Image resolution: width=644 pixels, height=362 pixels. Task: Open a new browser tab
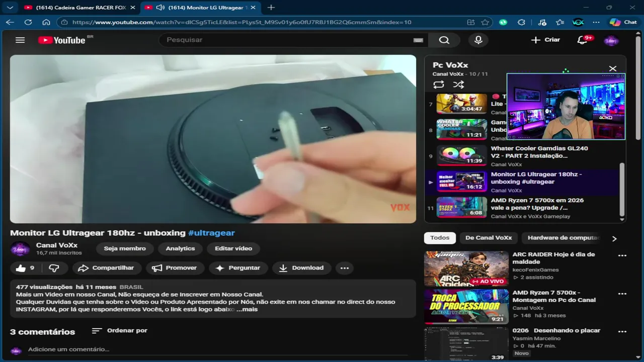point(271,8)
